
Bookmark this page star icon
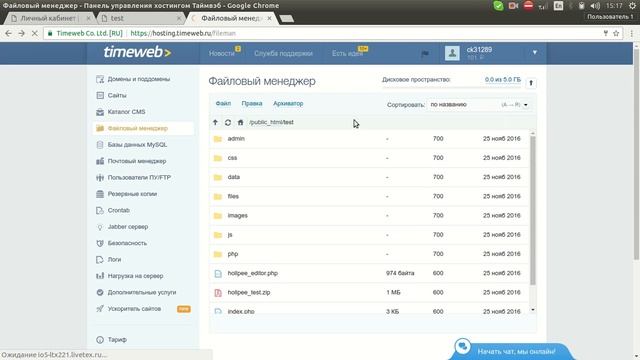[616, 33]
